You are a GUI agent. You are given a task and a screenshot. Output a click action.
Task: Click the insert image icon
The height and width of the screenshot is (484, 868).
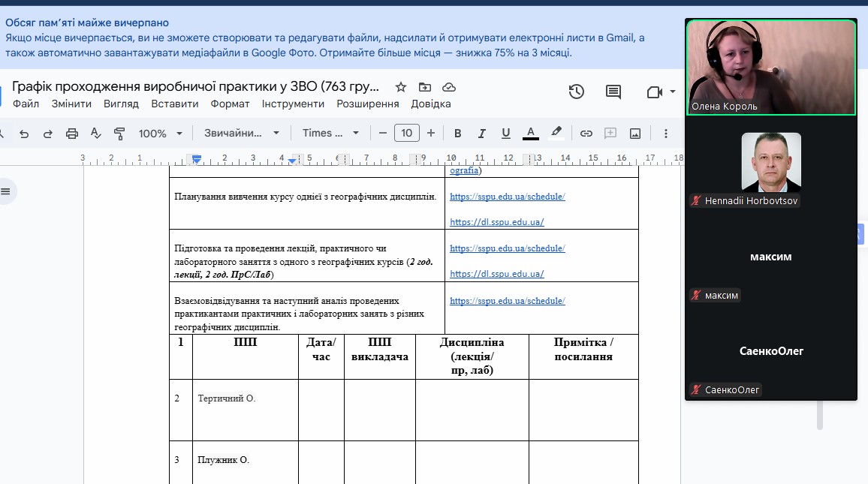pos(635,134)
